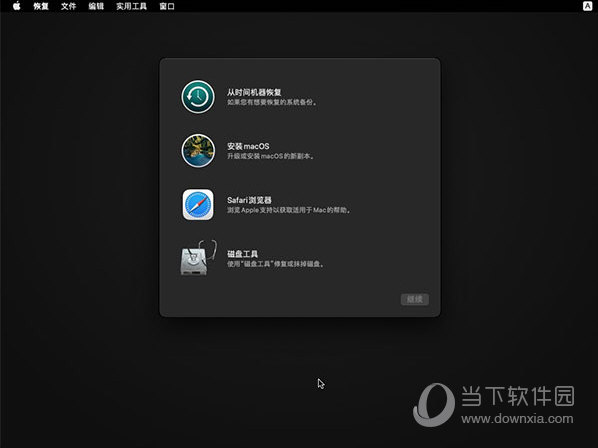Click the description under 磁盘工具
Viewport: 598px width, 448px height.
[x=275, y=264]
